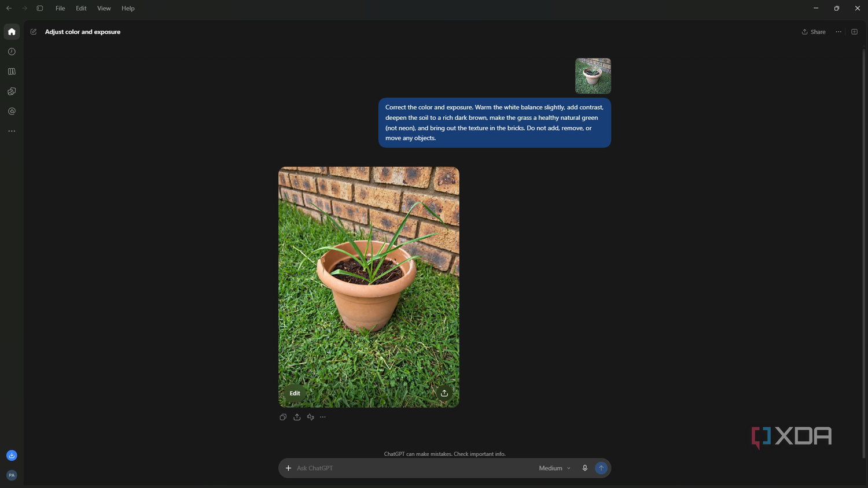Image resolution: width=868 pixels, height=488 pixels.
Task: Click the share icon on the generated image
Action: (x=444, y=393)
